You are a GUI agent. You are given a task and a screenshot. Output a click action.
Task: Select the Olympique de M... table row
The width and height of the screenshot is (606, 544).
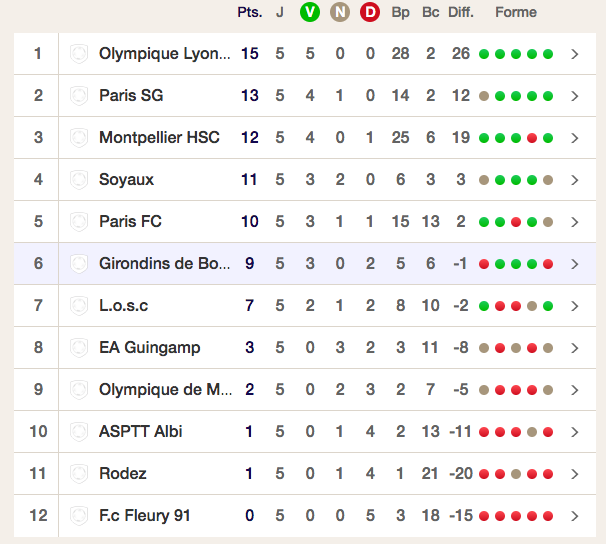click(305, 389)
